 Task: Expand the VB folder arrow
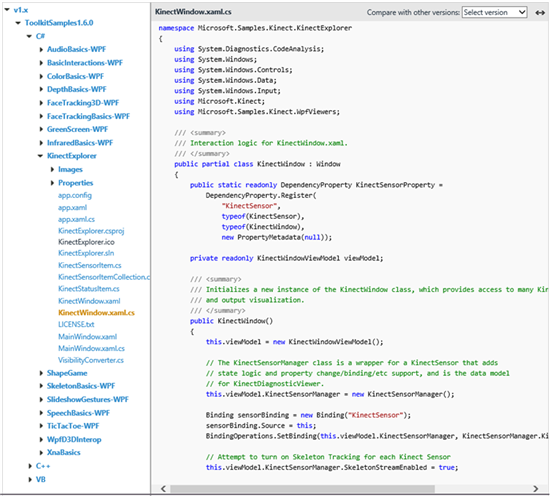point(30,480)
